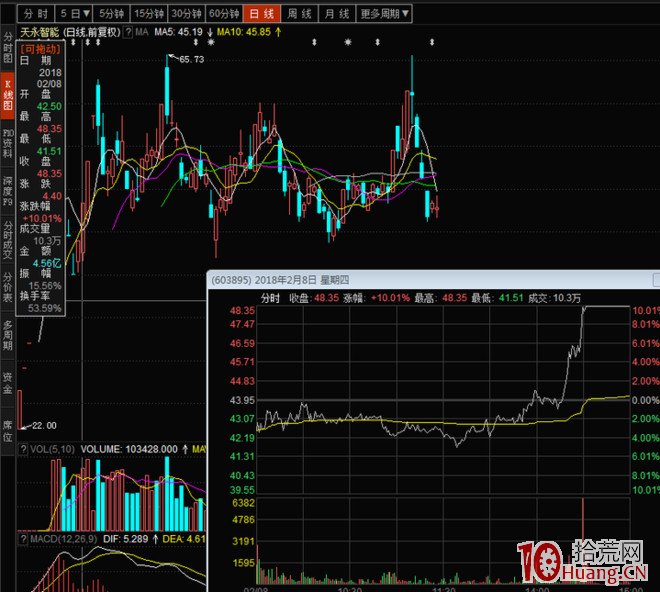Switch to the 30分钟 period tab

pyautogui.click(x=186, y=14)
